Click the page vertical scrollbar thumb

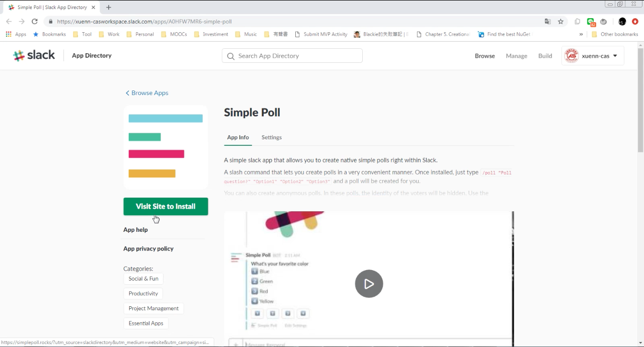pyautogui.click(x=640, y=100)
